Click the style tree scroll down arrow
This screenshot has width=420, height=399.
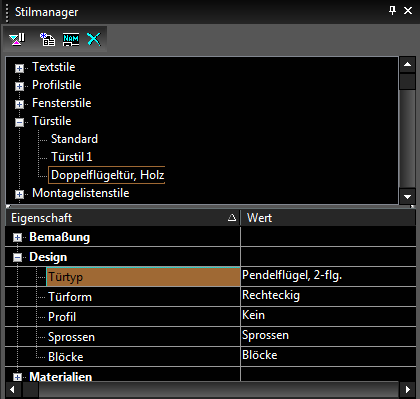[407, 197]
